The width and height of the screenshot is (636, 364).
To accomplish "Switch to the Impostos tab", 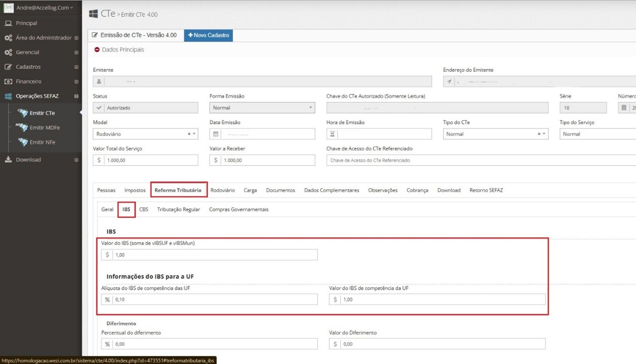I will click(135, 190).
